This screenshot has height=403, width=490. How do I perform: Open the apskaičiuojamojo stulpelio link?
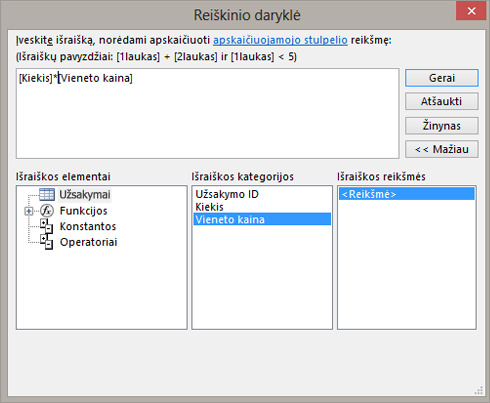click(280, 40)
